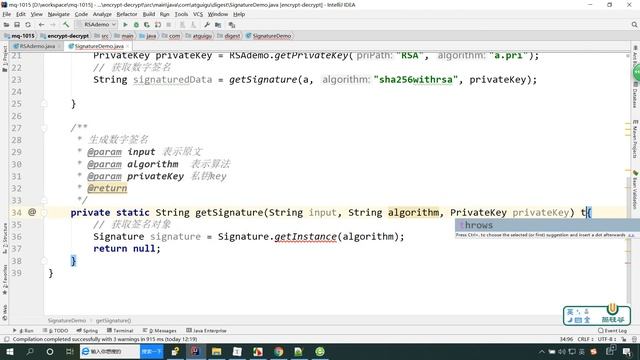The height and width of the screenshot is (360, 640).
Task: Open the RSAdemo run configuration dropdown
Action: (x=97, y=25)
